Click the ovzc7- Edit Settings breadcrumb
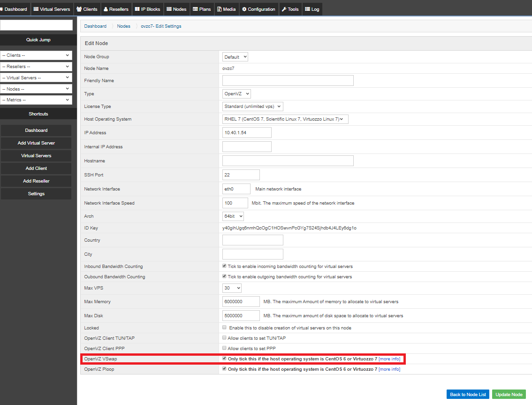 tap(161, 26)
